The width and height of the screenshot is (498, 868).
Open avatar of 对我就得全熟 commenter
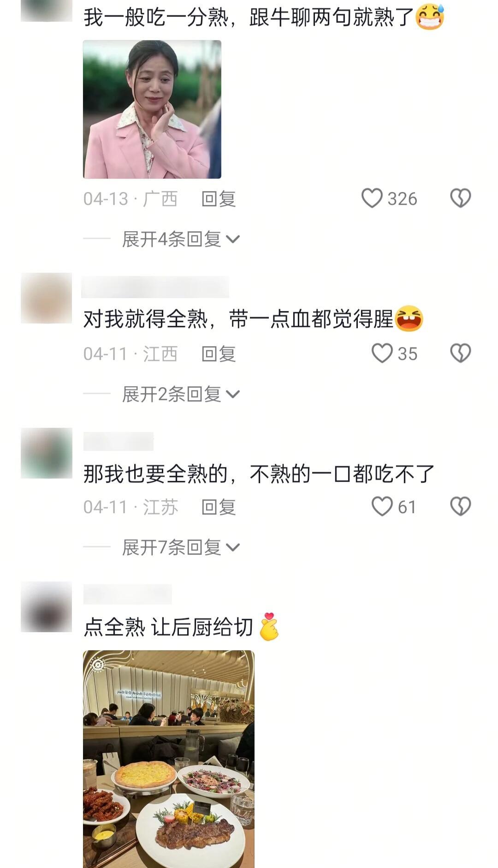click(47, 298)
